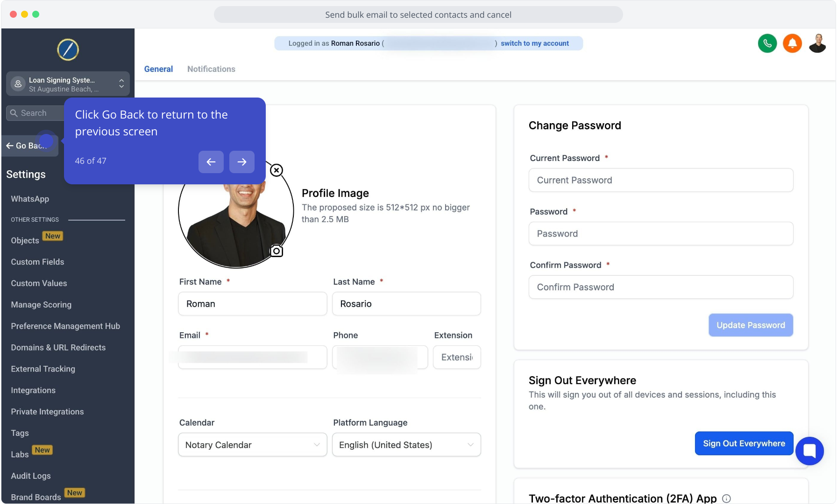Open Domains & URL Redirects

point(58,348)
